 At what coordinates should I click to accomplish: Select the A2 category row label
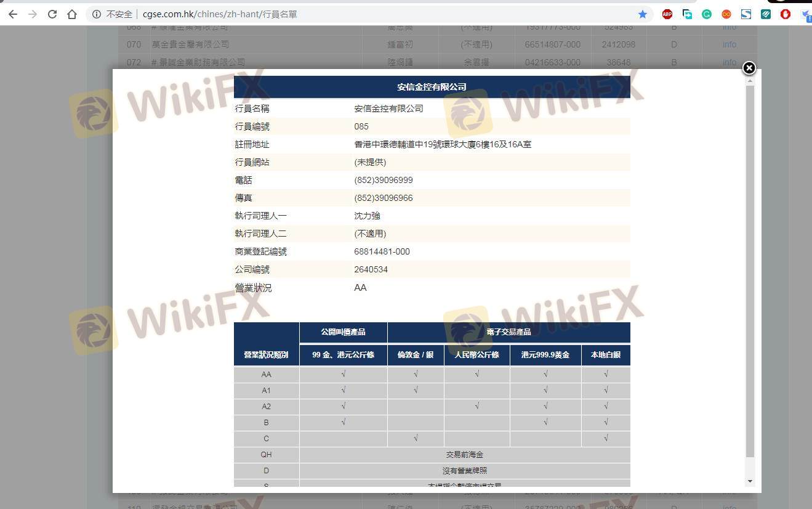tap(266, 406)
